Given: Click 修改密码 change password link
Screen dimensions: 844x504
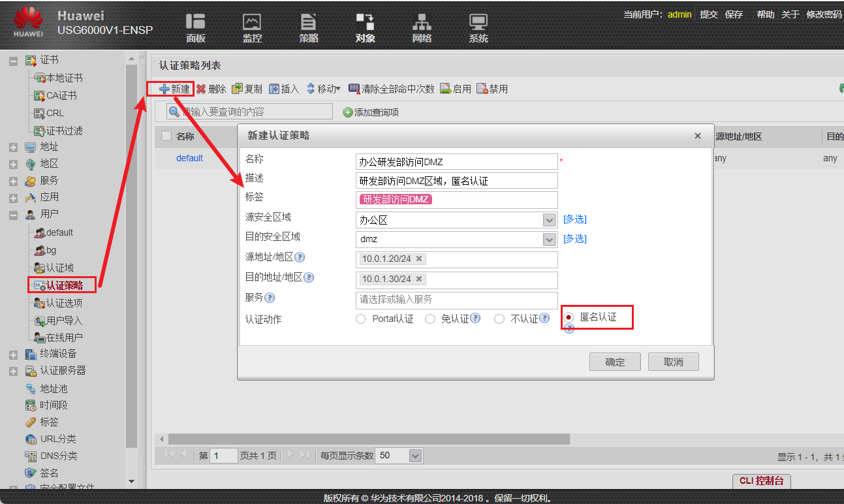Looking at the screenshot, I should click(824, 14).
